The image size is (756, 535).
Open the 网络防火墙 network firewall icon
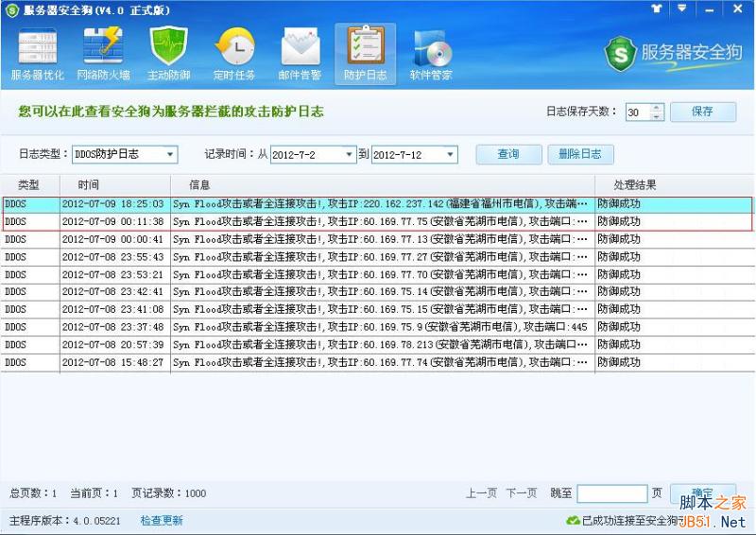[x=103, y=53]
